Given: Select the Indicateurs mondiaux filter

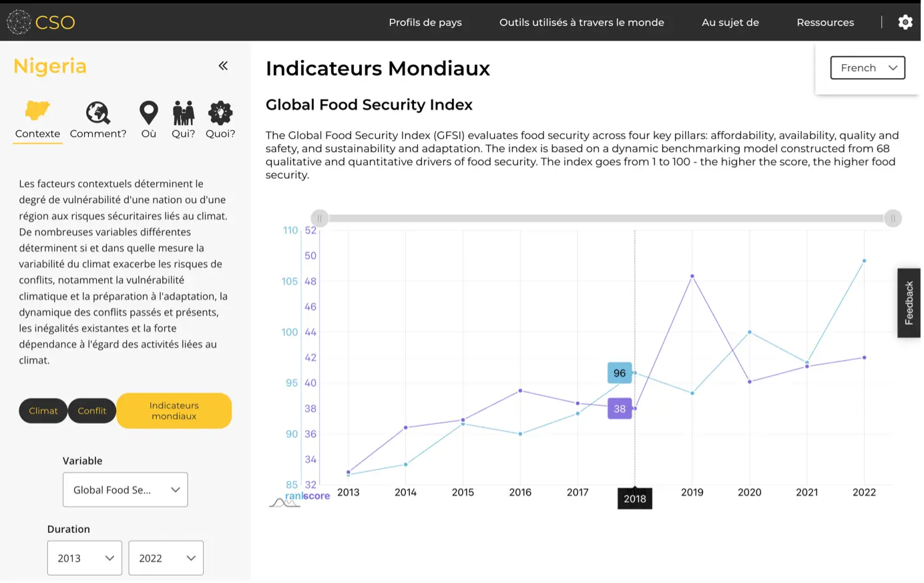Looking at the screenshot, I should (174, 411).
